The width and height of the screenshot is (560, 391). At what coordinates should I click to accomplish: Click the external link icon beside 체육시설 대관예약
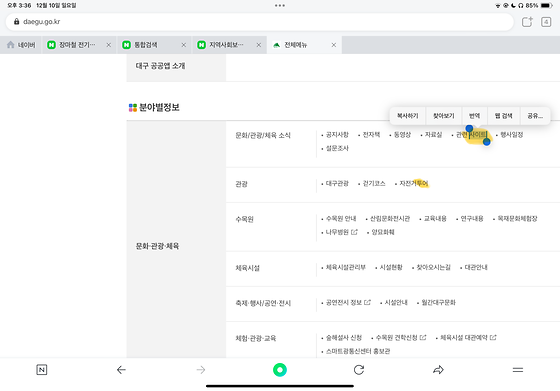click(493, 337)
